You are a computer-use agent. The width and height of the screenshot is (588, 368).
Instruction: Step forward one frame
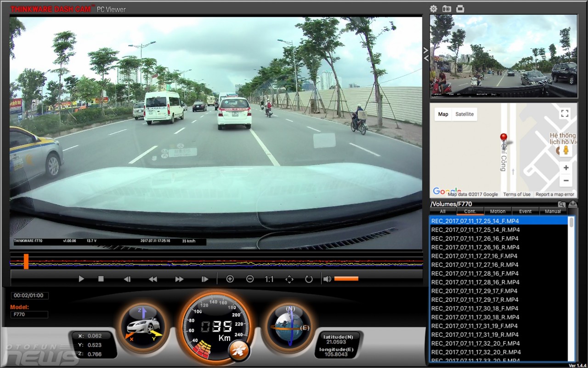[x=205, y=279]
